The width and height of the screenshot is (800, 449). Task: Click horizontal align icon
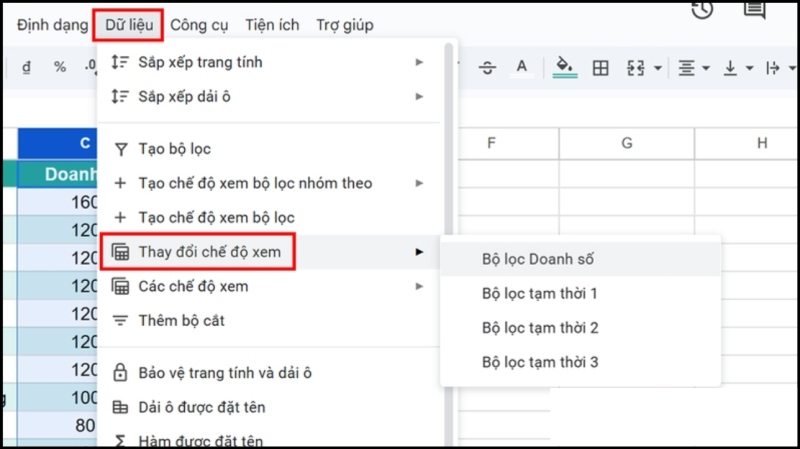[686, 67]
